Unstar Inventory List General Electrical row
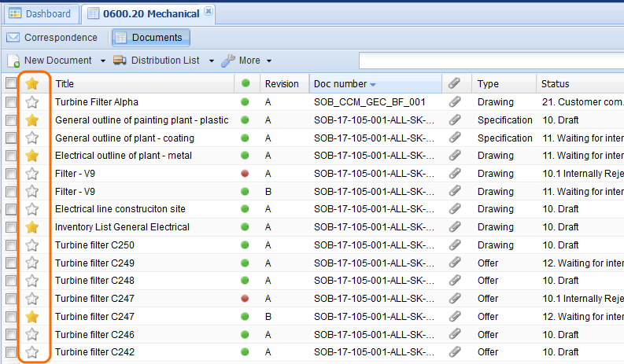The width and height of the screenshot is (624, 364). tap(32, 227)
